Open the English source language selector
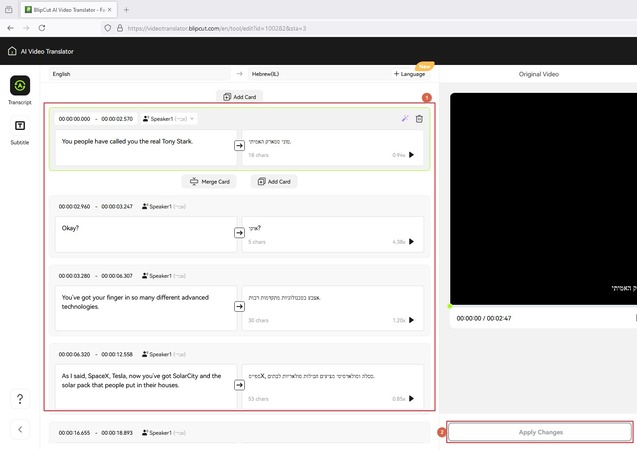 [140, 73]
